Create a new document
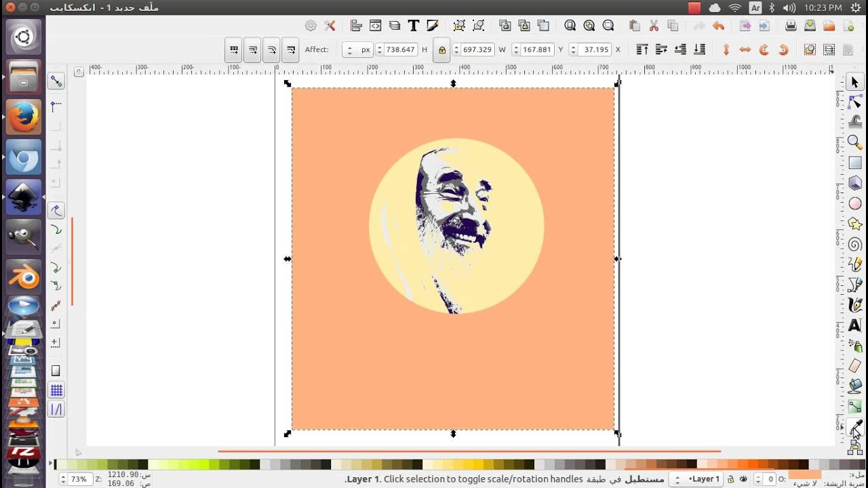Viewport: 868px width, 488px height. pyautogui.click(x=848, y=26)
